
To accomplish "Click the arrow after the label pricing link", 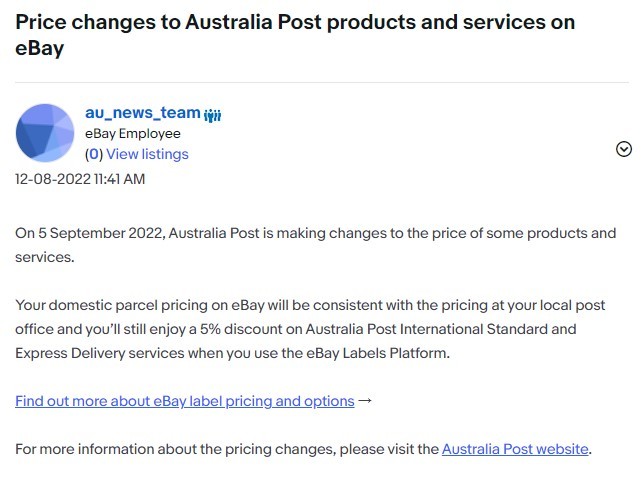I will 365,401.
